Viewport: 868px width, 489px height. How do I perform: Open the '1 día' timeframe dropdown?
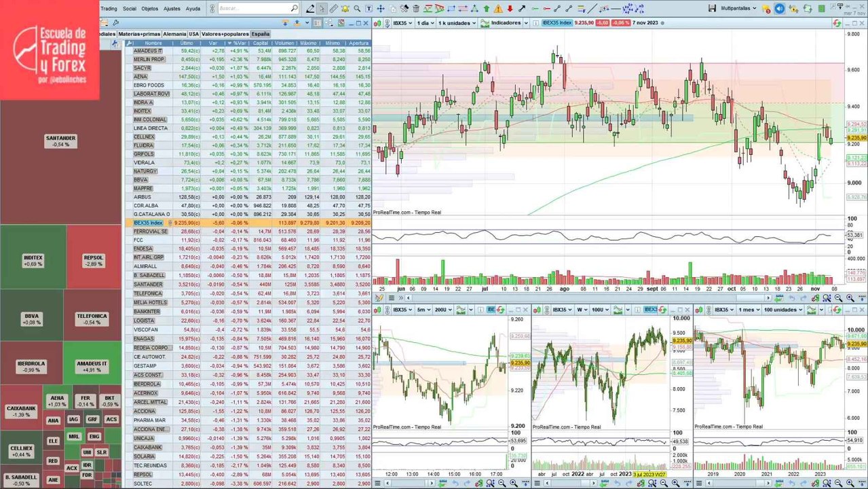pyautogui.click(x=426, y=23)
